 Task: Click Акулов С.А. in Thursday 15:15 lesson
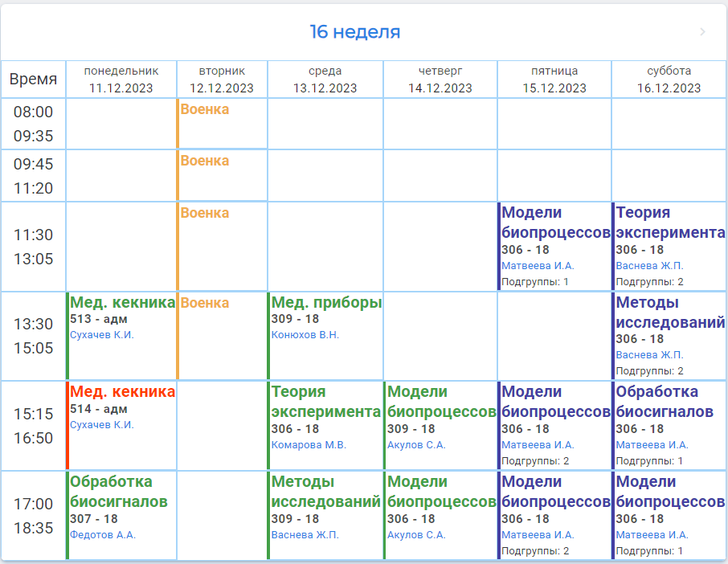click(416, 444)
